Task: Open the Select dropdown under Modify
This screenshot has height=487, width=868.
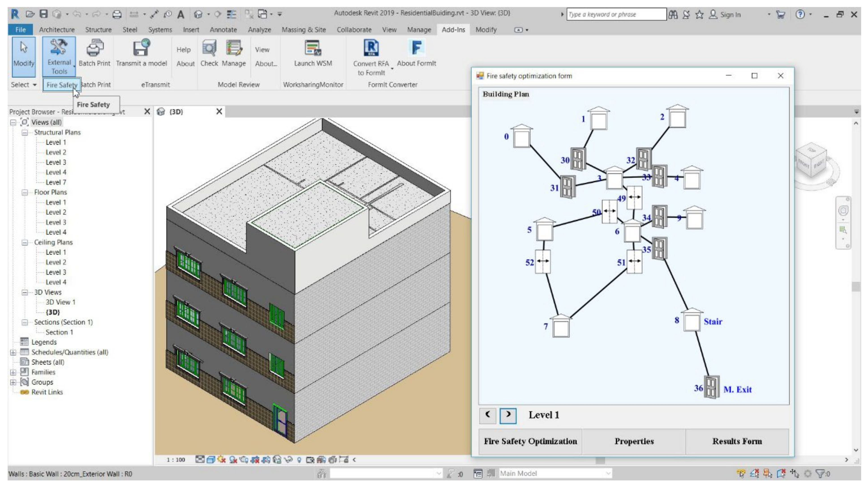Action: tap(24, 85)
